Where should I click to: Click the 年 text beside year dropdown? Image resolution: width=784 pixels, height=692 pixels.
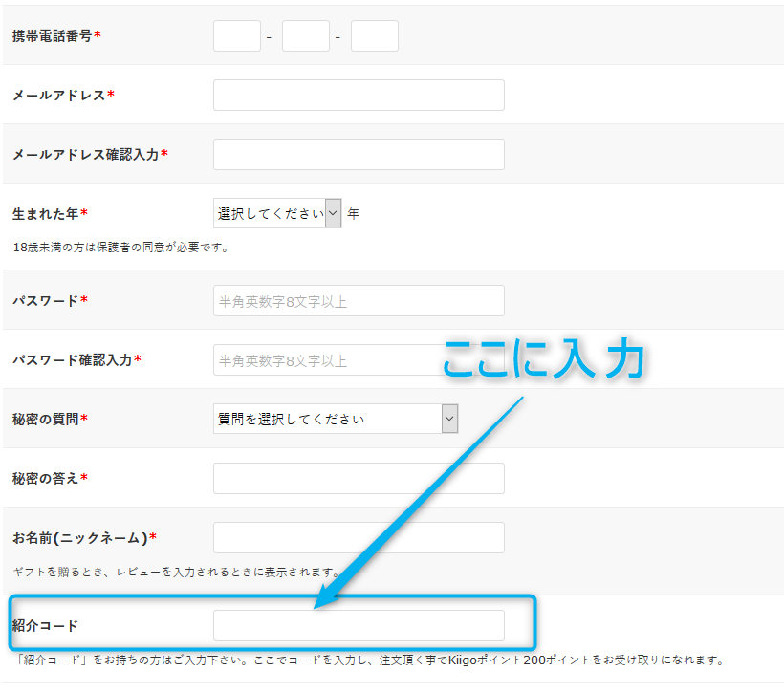pos(353,212)
